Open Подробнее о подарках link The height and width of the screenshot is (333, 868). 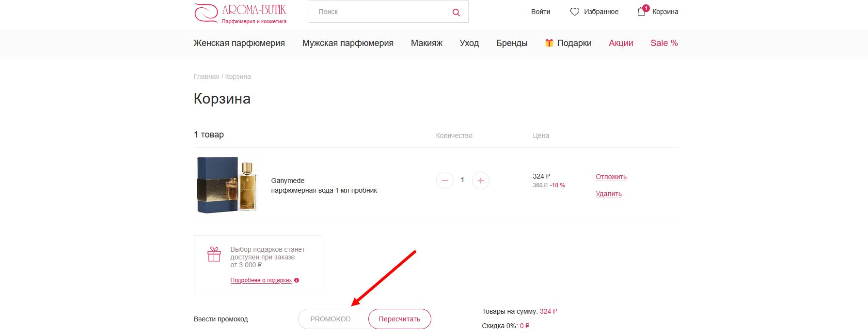tap(261, 280)
